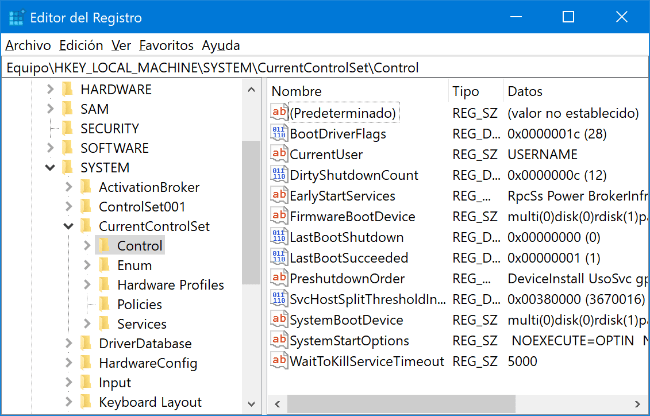The height and width of the screenshot is (416, 650).
Task: Expand the Input key
Action: [68, 382]
